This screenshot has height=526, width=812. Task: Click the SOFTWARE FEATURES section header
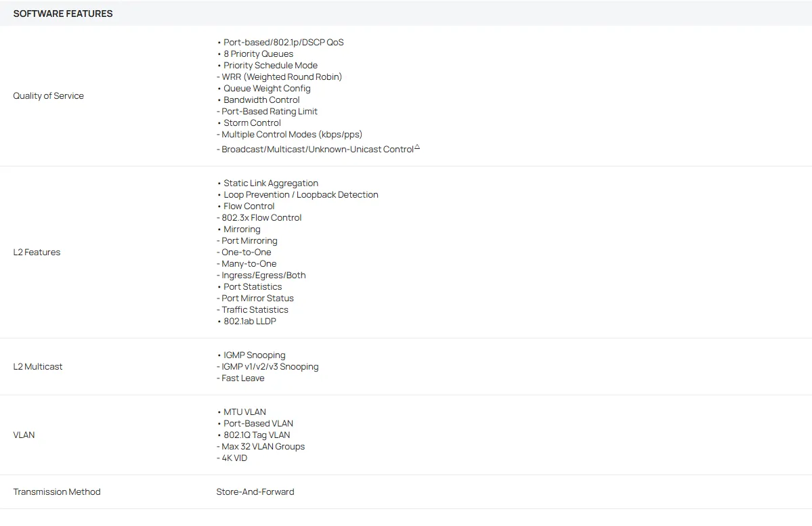click(x=63, y=14)
